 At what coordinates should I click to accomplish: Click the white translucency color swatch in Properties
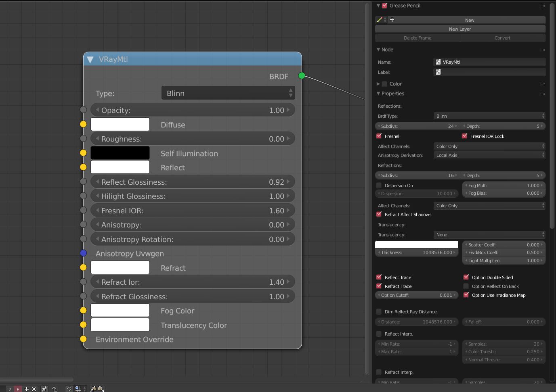417,244
